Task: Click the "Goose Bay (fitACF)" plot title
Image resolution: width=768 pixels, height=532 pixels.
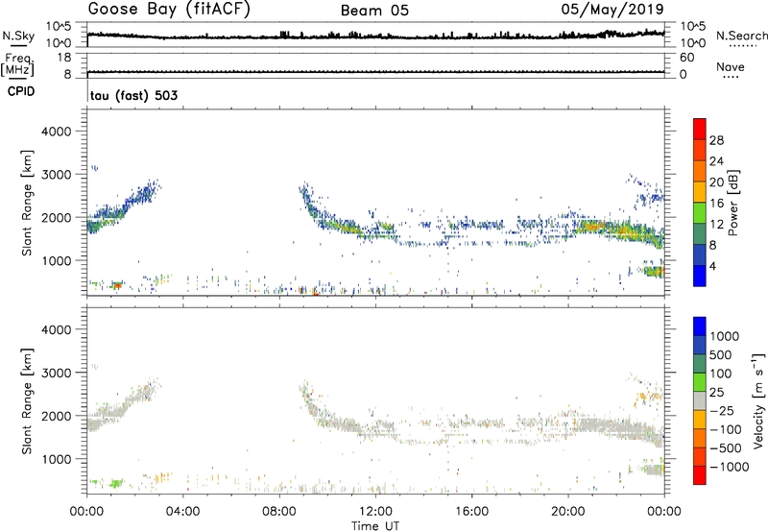Action: [x=169, y=10]
